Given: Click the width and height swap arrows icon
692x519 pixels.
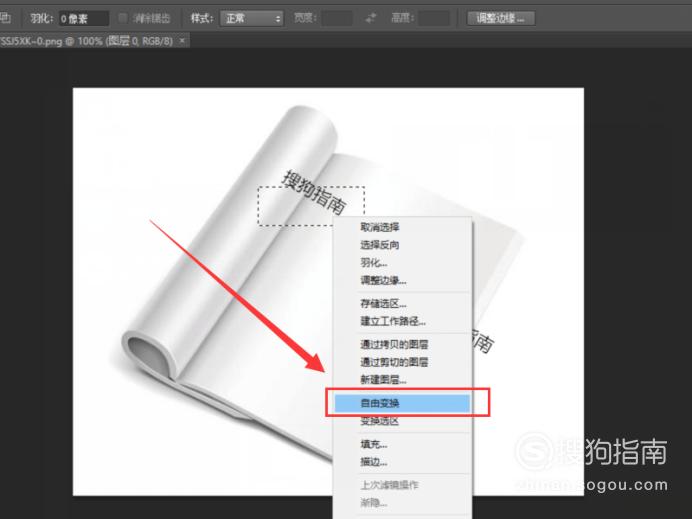Looking at the screenshot, I should coord(371,18).
